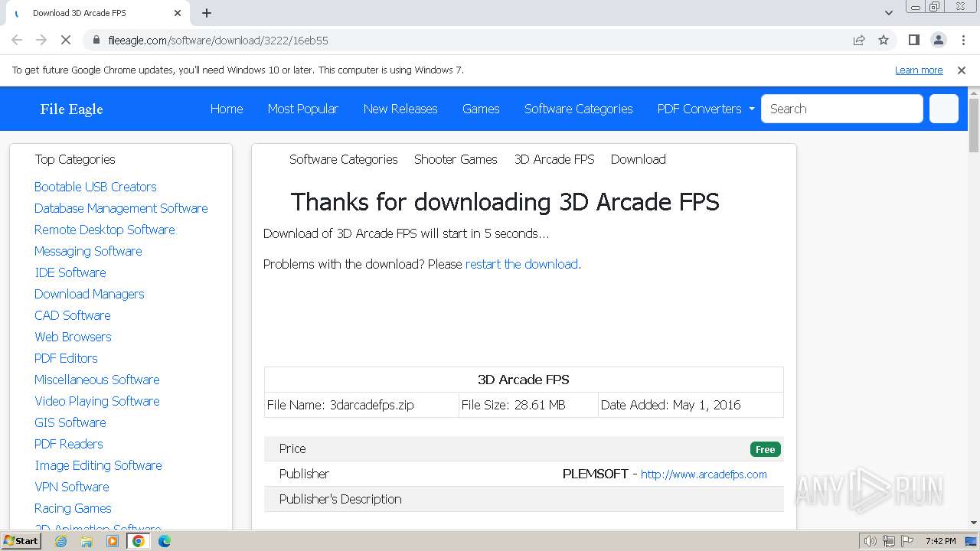Open Messaging Software category
This screenshot has height=551, width=980.
point(88,251)
